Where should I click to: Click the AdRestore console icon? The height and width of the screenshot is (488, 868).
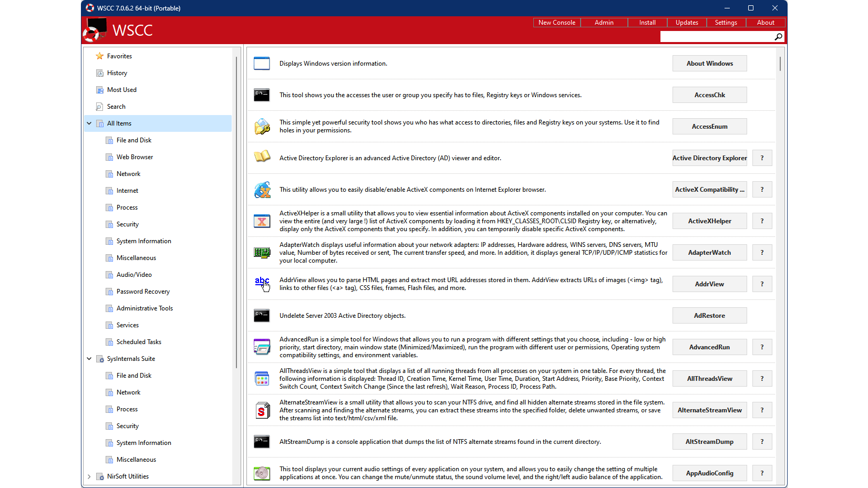pos(262,316)
